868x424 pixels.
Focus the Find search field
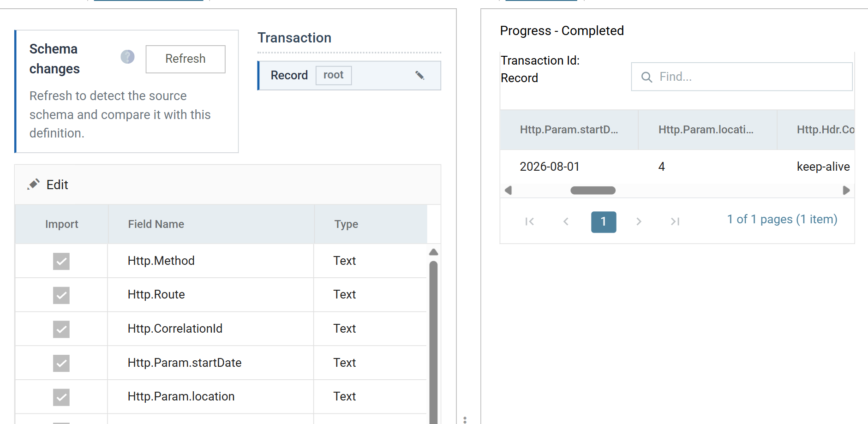pyautogui.click(x=742, y=77)
